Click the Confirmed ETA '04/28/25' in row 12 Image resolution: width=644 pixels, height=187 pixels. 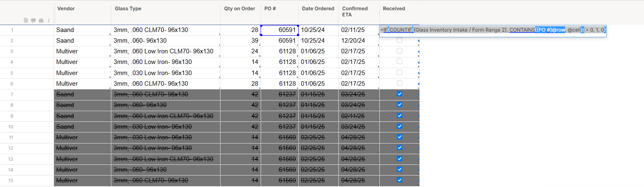359,148
